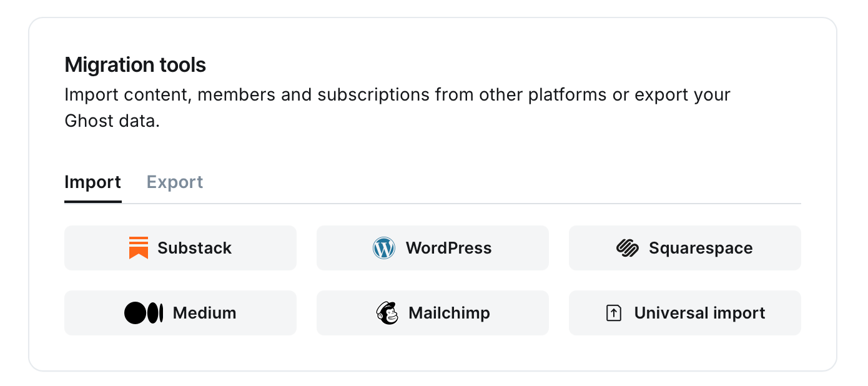Click the 'Ghost data.' line of description

click(x=112, y=121)
